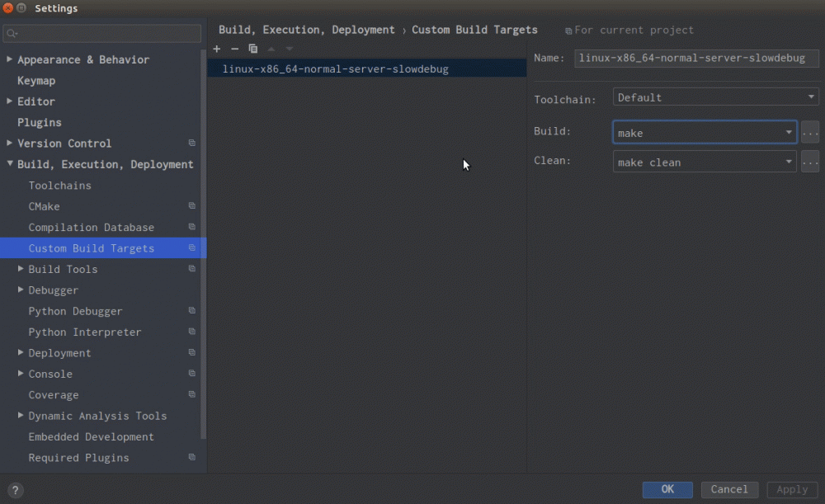Click the browse button next to Clean
825x504 pixels.
pyautogui.click(x=809, y=162)
